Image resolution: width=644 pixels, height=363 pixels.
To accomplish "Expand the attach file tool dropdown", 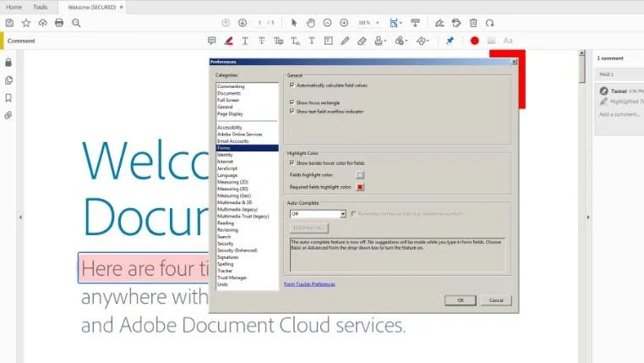I will [407, 41].
